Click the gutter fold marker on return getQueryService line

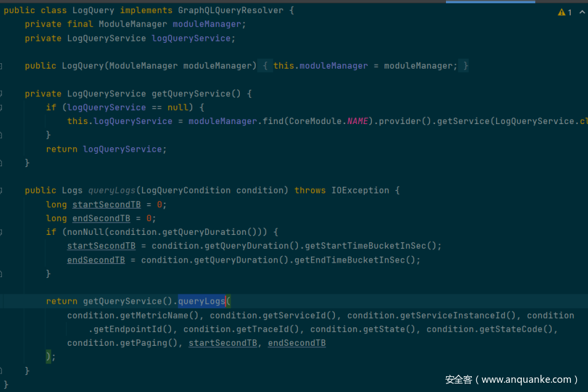point(1,302)
